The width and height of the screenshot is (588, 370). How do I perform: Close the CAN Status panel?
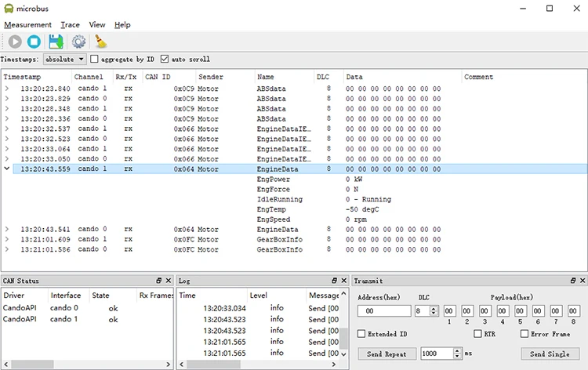(x=169, y=281)
